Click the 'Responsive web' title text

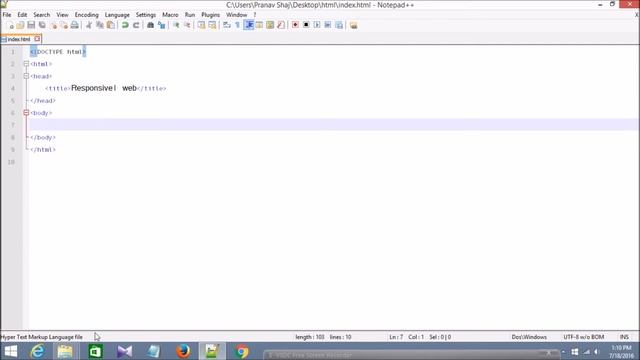coord(104,88)
